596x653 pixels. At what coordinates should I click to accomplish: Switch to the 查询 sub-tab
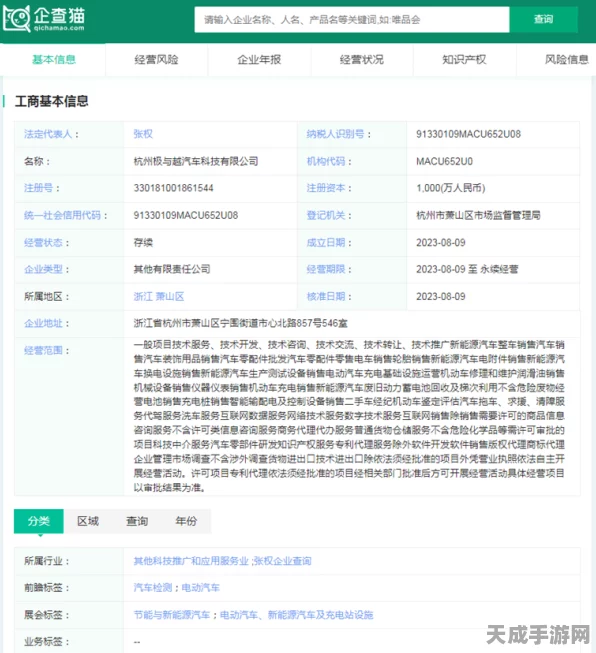click(x=137, y=521)
